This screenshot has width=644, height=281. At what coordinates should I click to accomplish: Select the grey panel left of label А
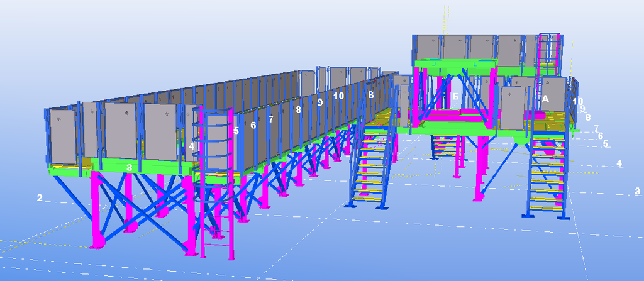514,108
